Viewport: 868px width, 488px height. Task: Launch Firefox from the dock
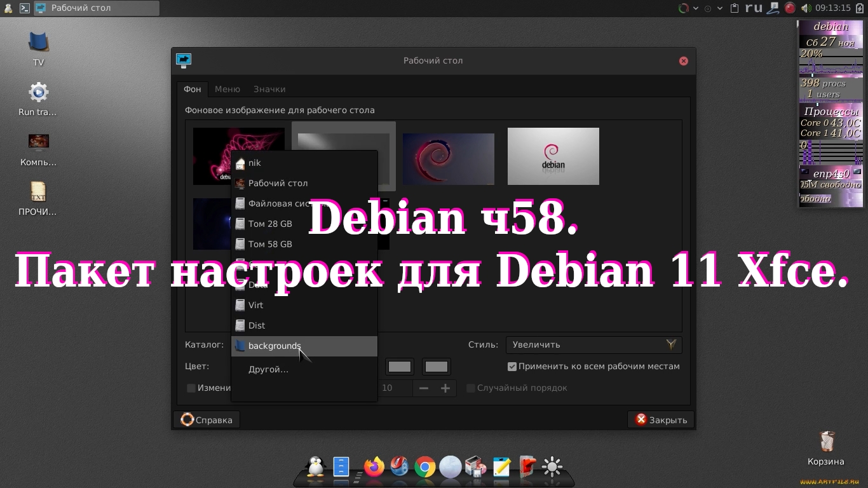pos(374,467)
